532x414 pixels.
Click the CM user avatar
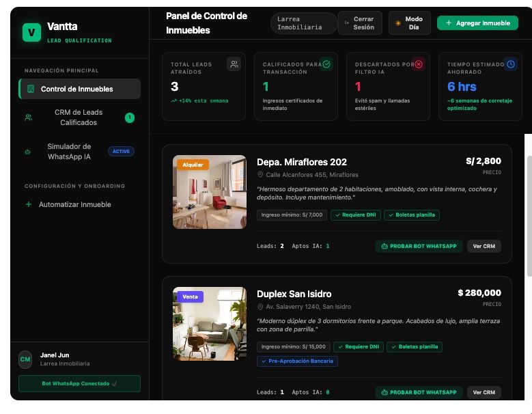(25, 359)
